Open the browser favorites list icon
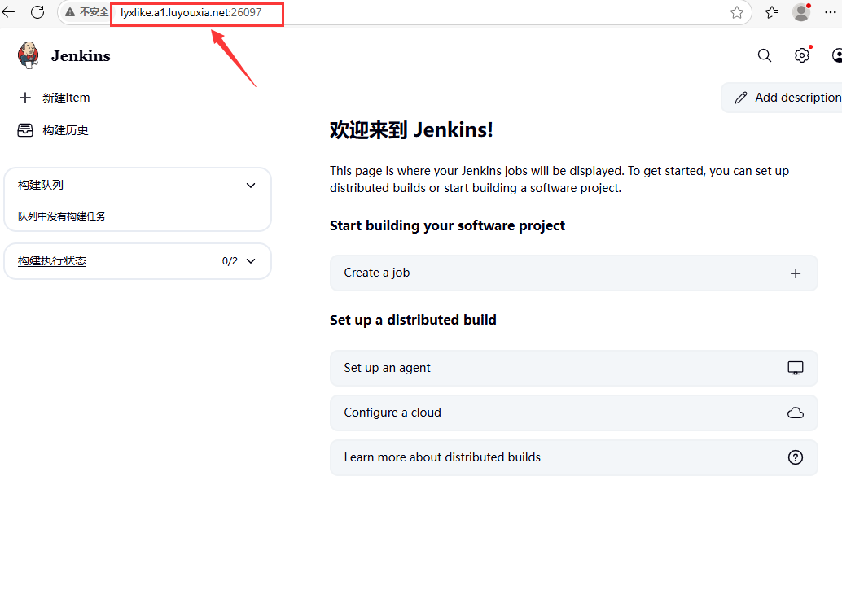The width and height of the screenshot is (842, 616). [772, 12]
